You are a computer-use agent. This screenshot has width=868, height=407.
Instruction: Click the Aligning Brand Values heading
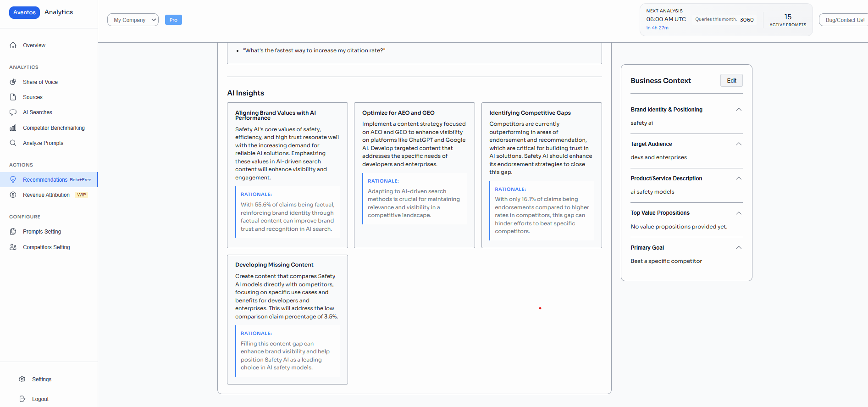(276, 115)
